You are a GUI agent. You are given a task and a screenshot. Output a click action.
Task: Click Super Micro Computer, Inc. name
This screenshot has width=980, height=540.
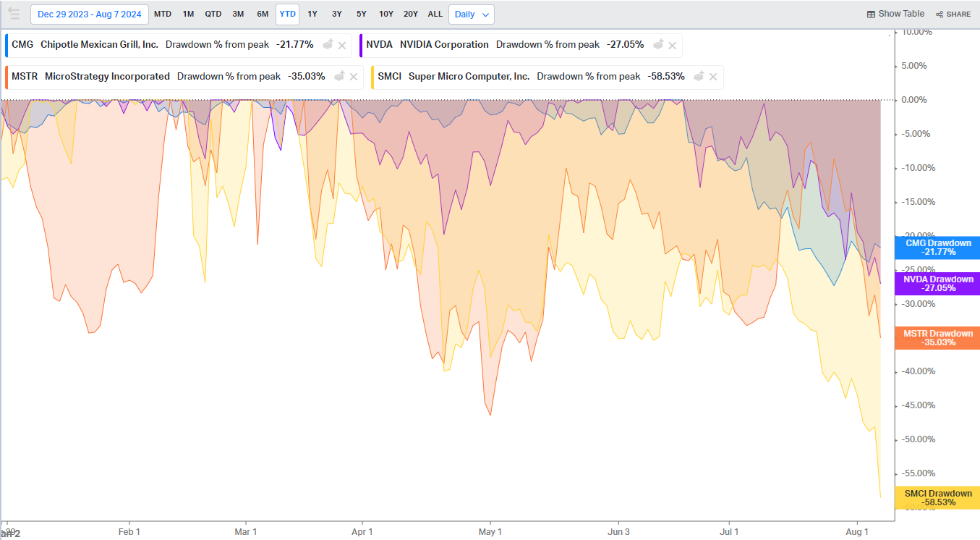[469, 77]
